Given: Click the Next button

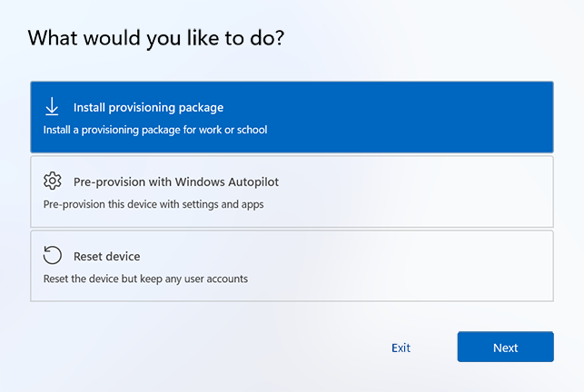Looking at the screenshot, I should 505,348.
